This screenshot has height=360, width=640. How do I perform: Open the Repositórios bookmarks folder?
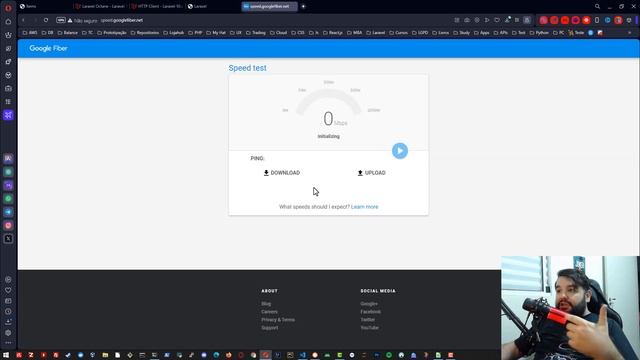(145, 33)
